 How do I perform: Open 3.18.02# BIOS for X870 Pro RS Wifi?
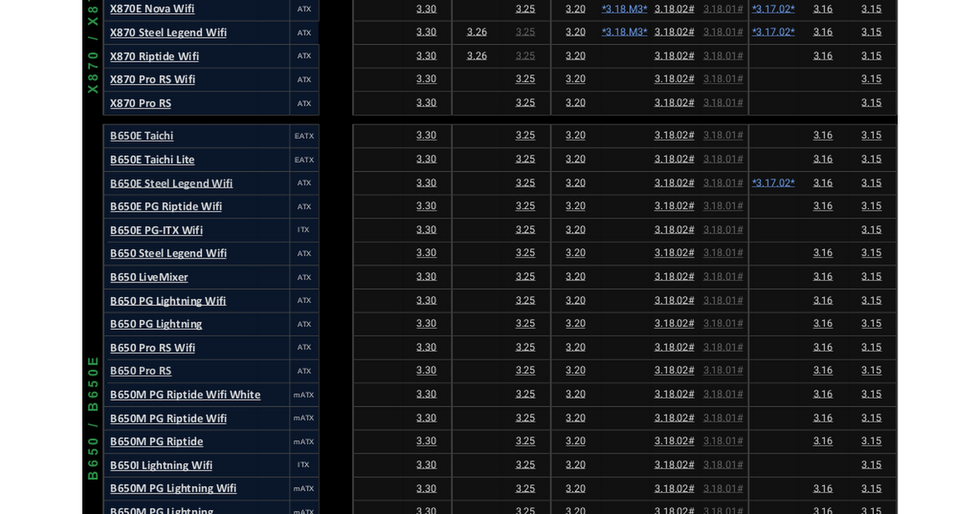tap(675, 79)
